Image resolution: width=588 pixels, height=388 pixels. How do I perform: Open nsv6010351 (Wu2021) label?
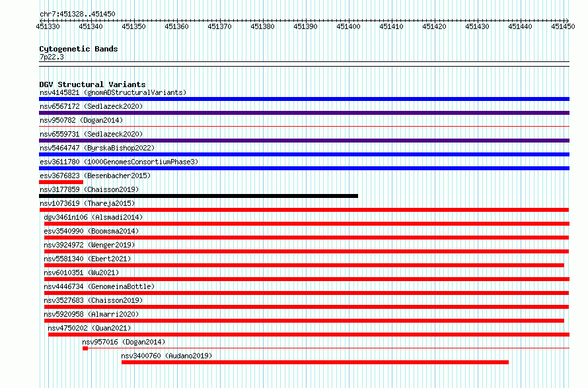81,273
